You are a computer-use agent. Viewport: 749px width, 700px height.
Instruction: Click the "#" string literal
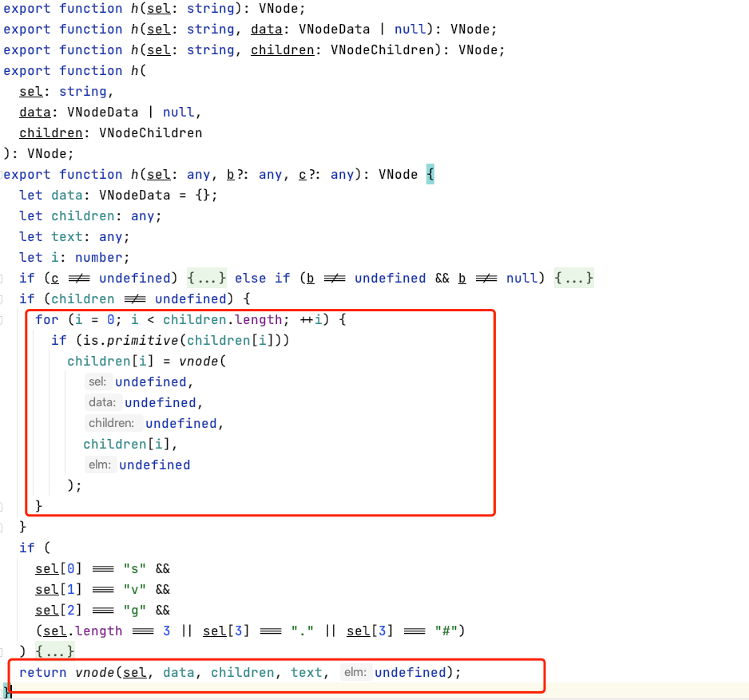[445, 631]
